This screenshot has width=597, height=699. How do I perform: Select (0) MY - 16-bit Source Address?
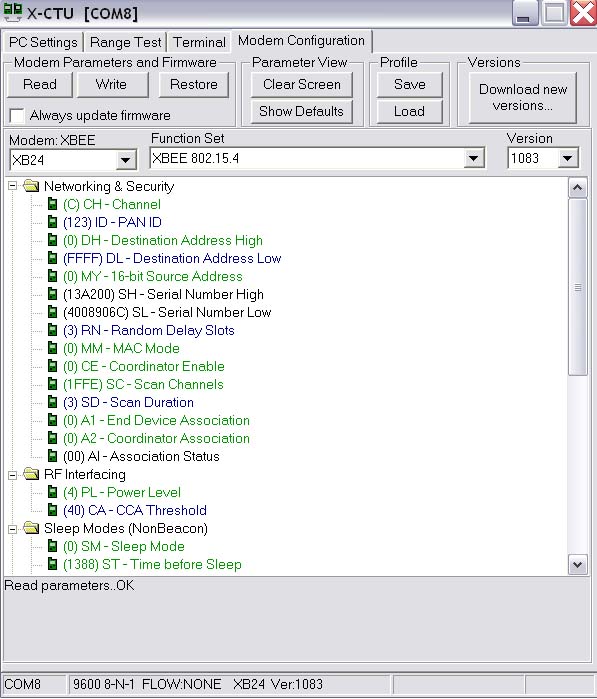[x=153, y=276]
